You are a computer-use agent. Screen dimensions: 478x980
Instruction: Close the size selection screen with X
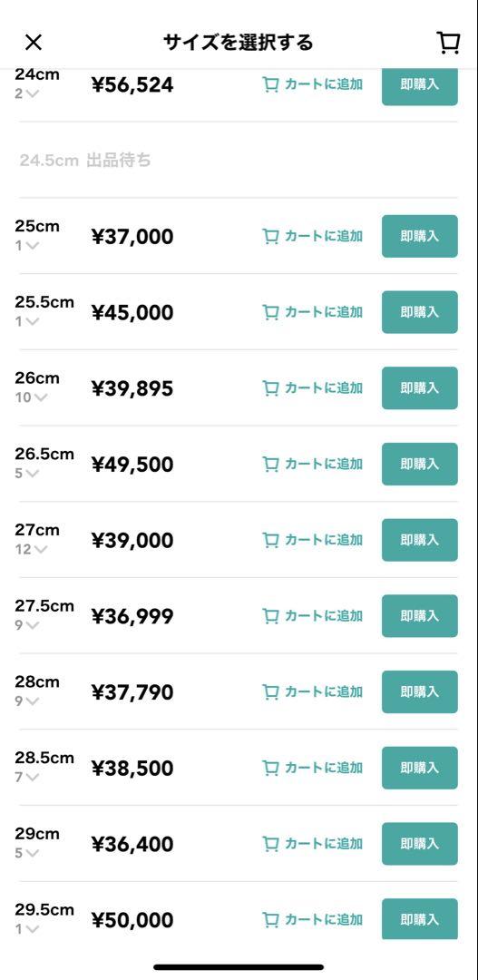pos(34,42)
